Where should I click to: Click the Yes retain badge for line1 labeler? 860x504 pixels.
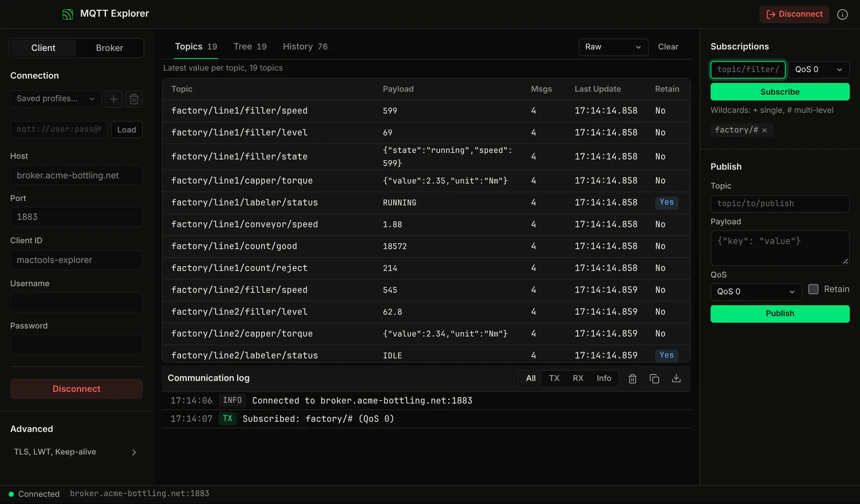[x=666, y=203]
